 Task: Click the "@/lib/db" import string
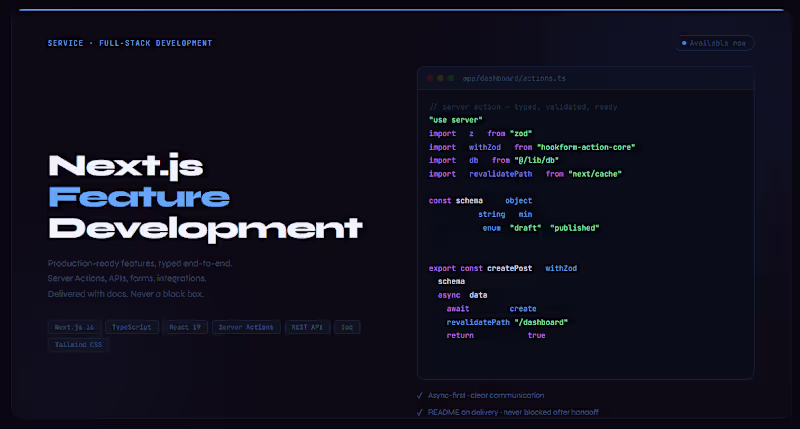pos(537,160)
